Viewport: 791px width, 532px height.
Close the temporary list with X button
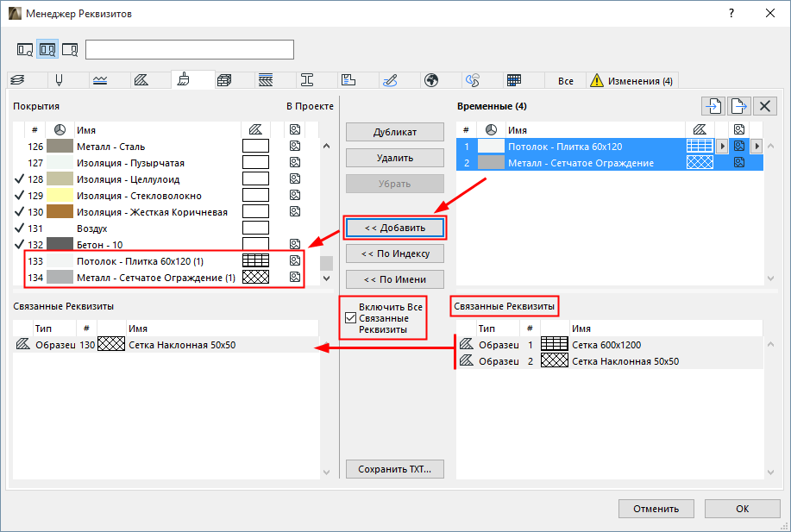765,106
